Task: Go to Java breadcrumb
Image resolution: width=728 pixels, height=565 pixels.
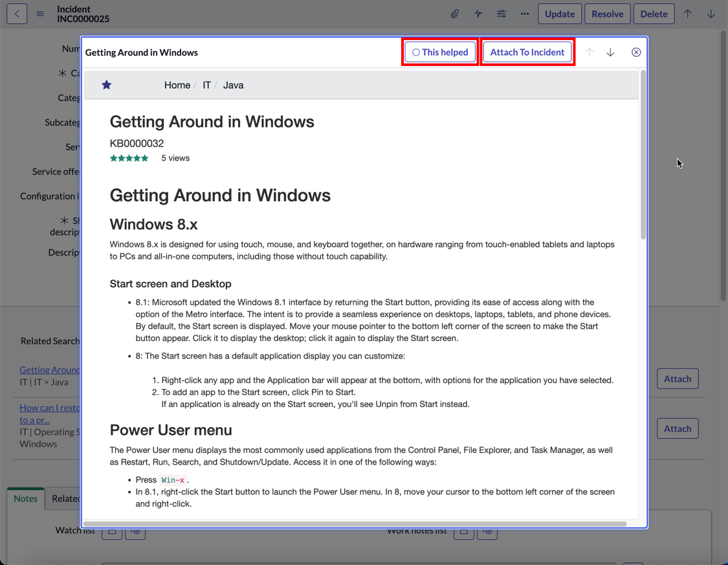Action: tap(233, 85)
